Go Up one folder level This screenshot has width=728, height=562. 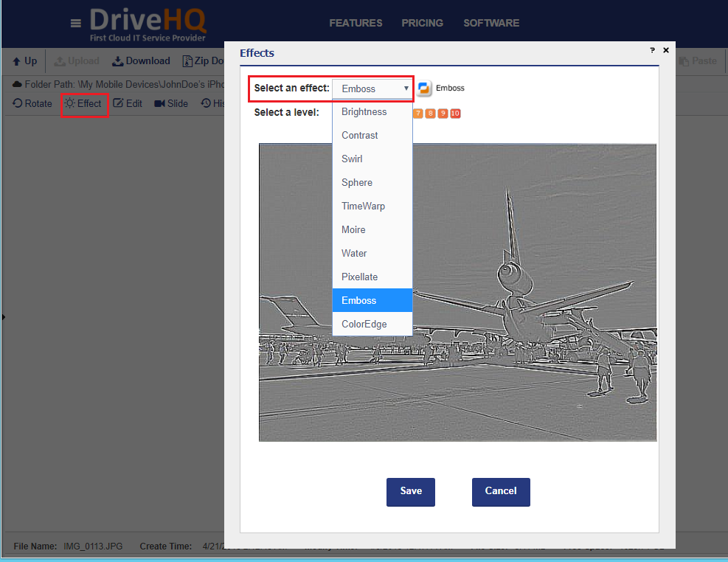coord(24,61)
